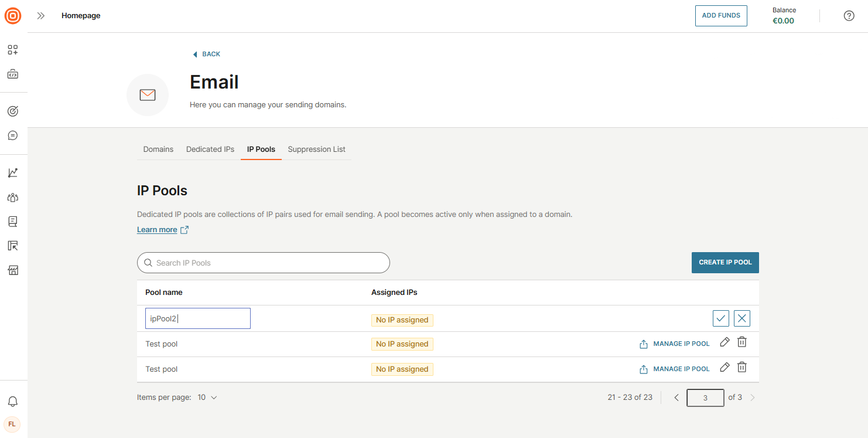Open the People icon in sidebar
The image size is (868, 438).
[13, 198]
